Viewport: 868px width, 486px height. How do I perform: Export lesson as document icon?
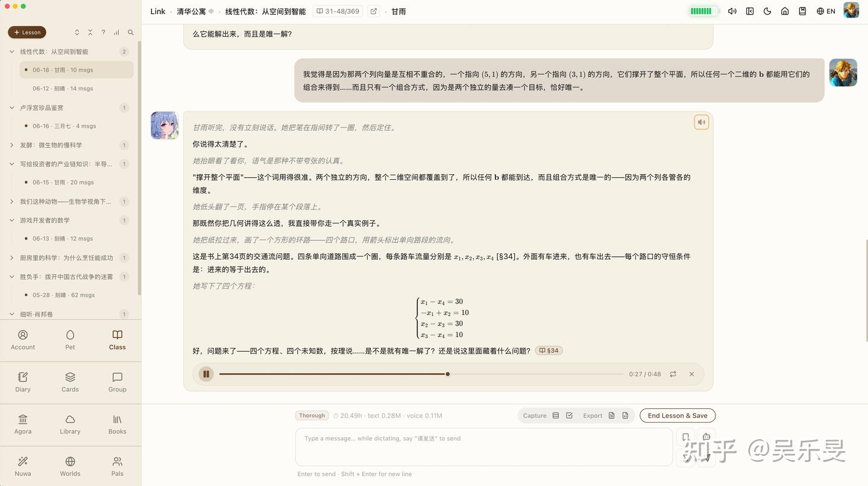pos(611,415)
